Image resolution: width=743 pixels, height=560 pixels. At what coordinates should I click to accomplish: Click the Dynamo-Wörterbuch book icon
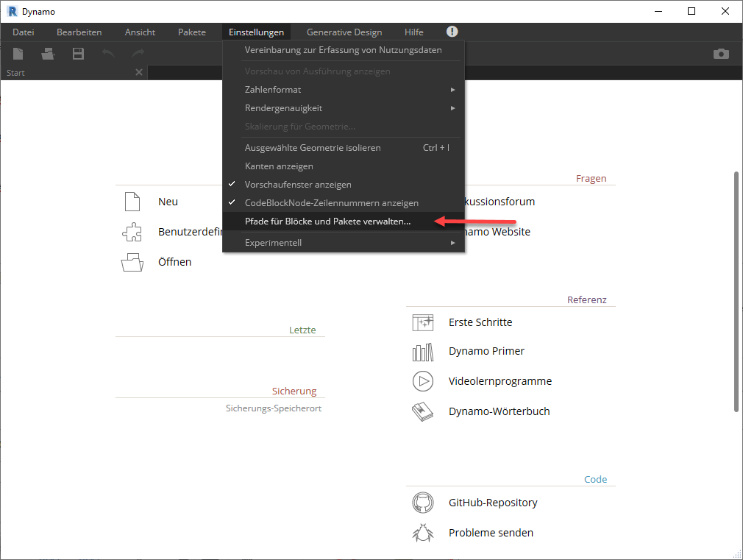tap(422, 412)
